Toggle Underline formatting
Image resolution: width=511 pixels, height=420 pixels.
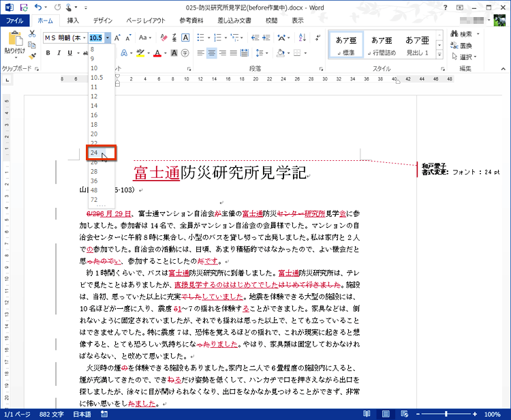pos(69,52)
